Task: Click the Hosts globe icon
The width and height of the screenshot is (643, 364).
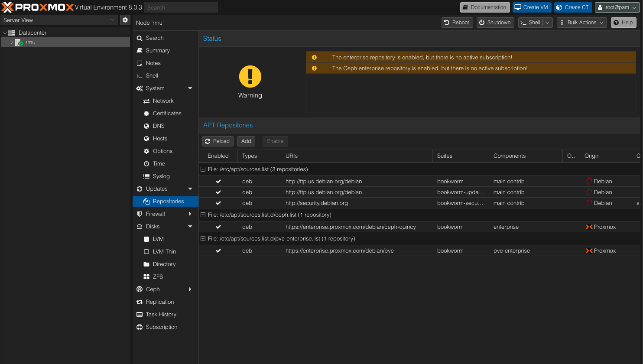Action: coord(146,139)
